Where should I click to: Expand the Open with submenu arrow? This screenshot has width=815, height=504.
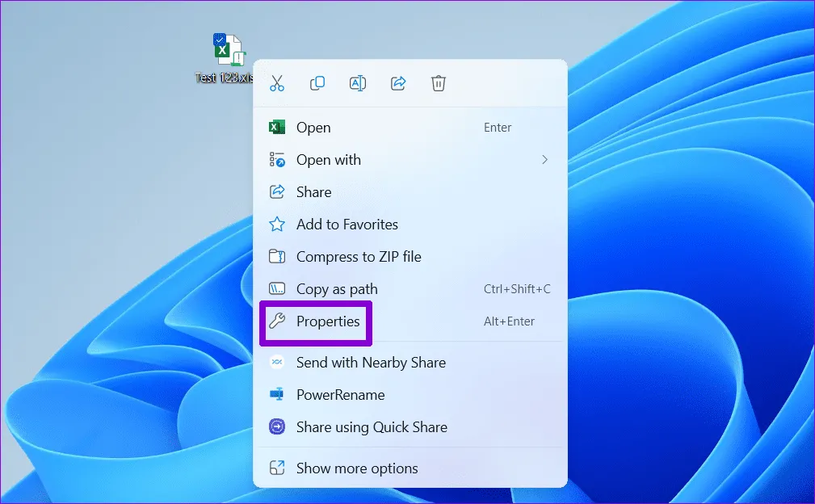(x=544, y=160)
